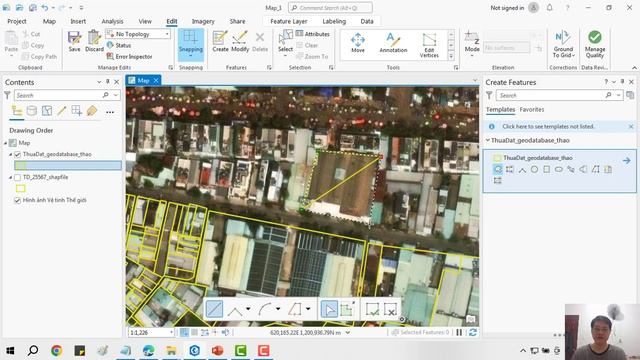Click the Contents pane search field
Viewport: 640px width, 360px height.
pos(58,95)
